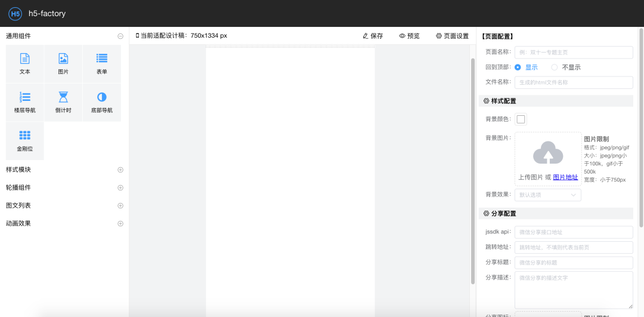Screen dimensions: 644x317
Task: Click the canvas area vertical scrollbar
Action: coord(473,171)
